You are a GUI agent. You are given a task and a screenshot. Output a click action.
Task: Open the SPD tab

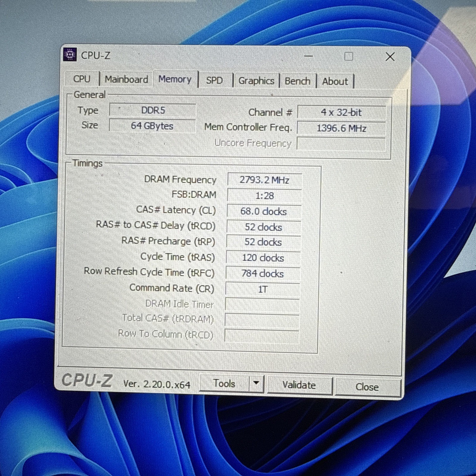coord(214,80)
